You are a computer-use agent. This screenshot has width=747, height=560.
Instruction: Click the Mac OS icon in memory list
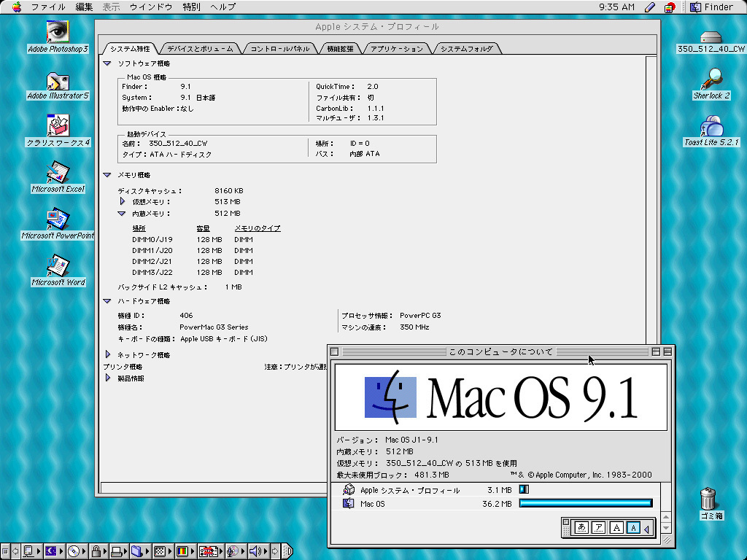[x=349, y=503]
